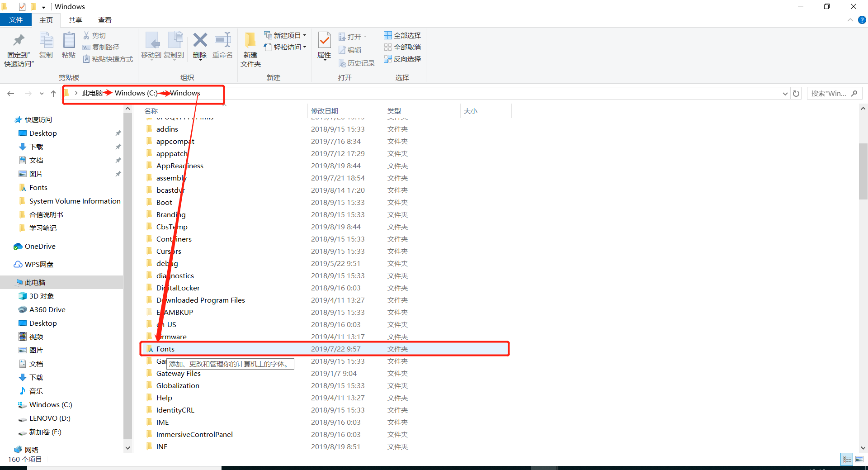Click Select all (全部选择)

(402, 35)
